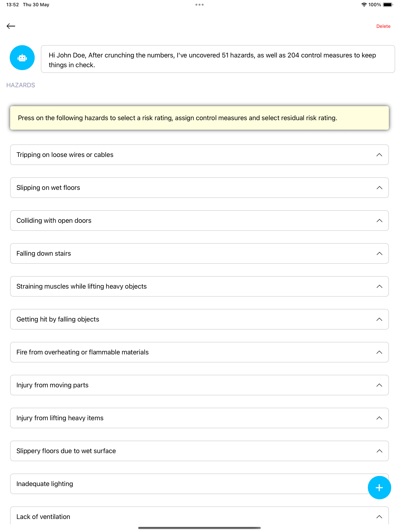Open the Straining muscles while lifting hazard
The image size is (399, 532).
tap(199, 286)
